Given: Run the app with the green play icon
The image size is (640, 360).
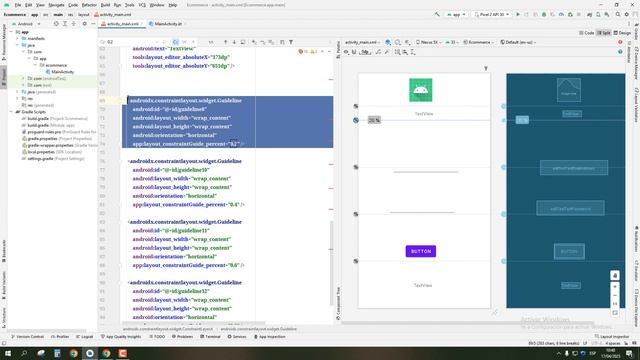Looking at the screenshot, I should [x=518, y=14].
